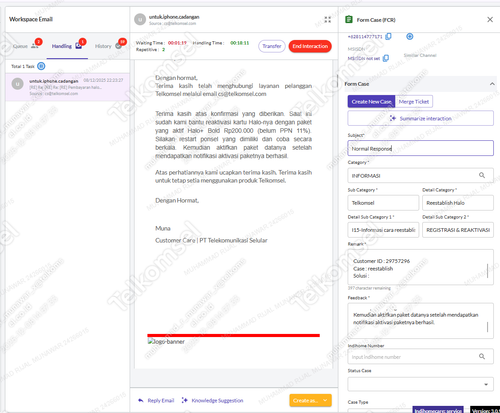Click the Waiting Time value 00:01:19

tap(177, 43)
